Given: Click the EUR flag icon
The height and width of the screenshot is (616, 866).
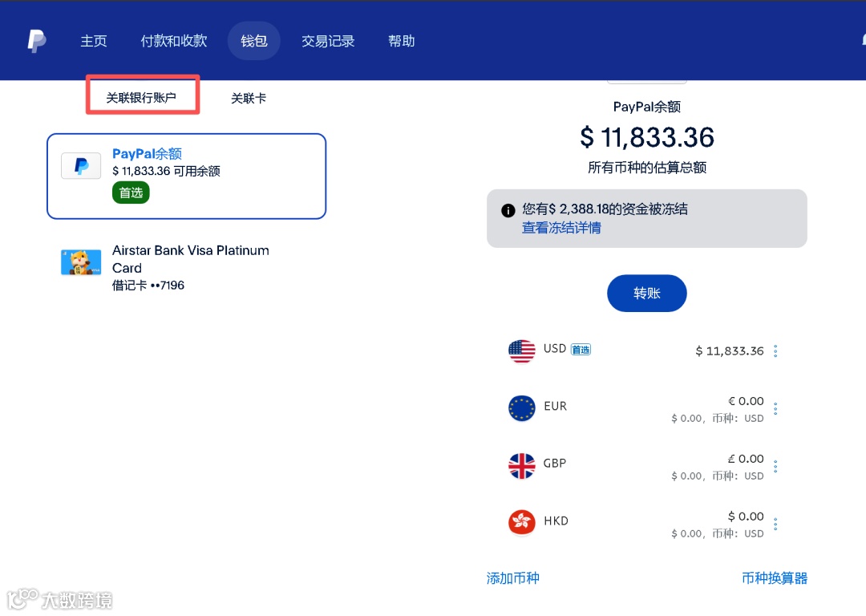Looking at the screenshot, I should pos(521,408).
